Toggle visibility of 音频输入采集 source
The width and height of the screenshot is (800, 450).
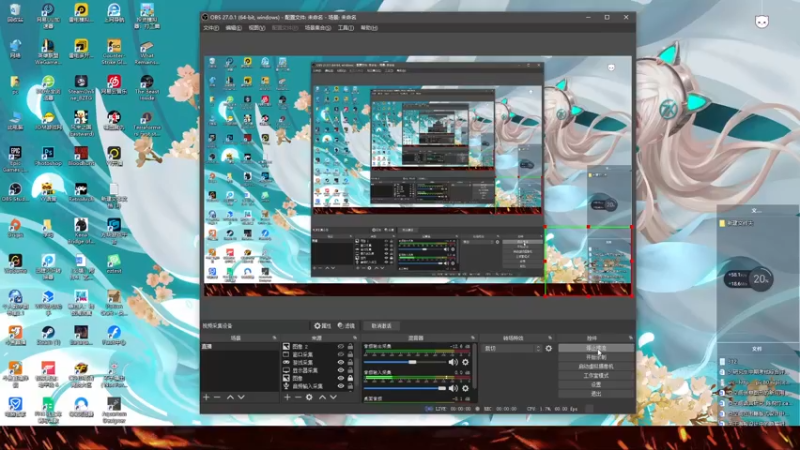[341, 386]
